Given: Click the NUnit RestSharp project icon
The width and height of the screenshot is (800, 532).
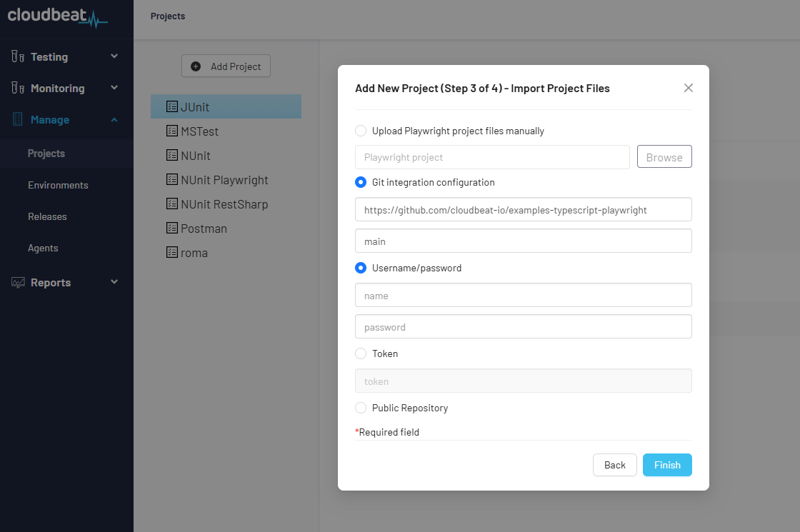Looking at the screenshot, I should [172, 204].
